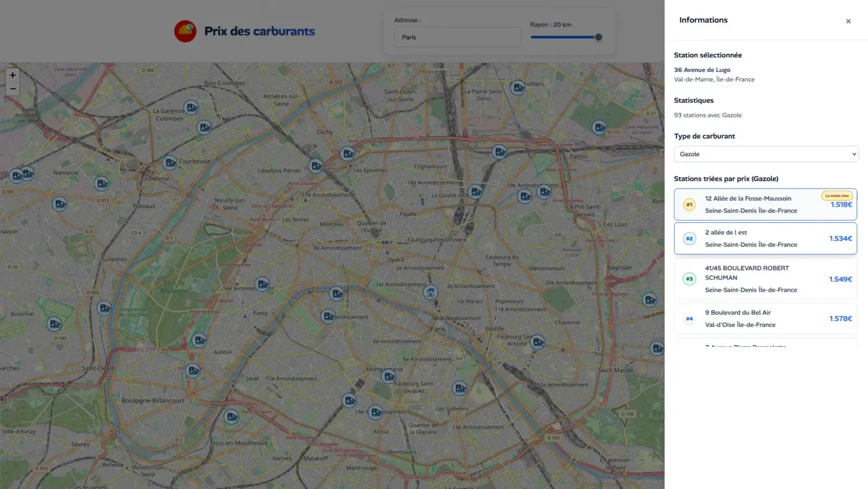Click station marker over Aubervilliers label
868x489 pixels.
click(x=518, y=87)
